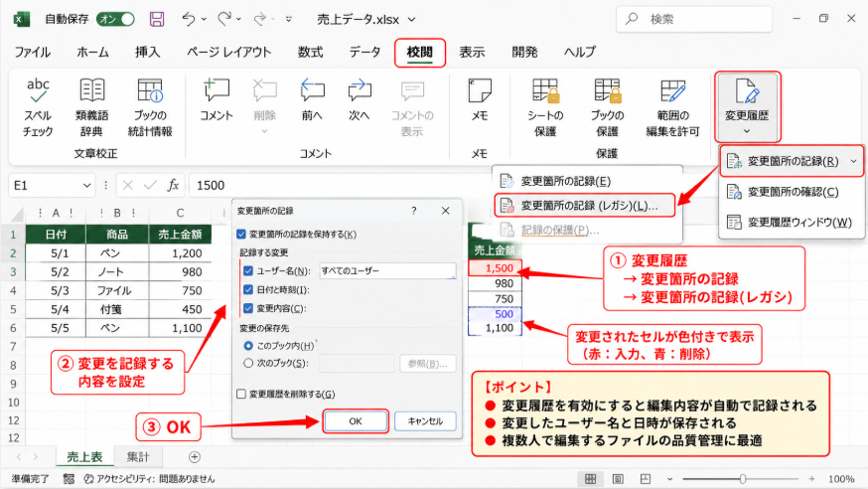Open 変更履歴ウィンドウ(W) menu item

point(792,222)
